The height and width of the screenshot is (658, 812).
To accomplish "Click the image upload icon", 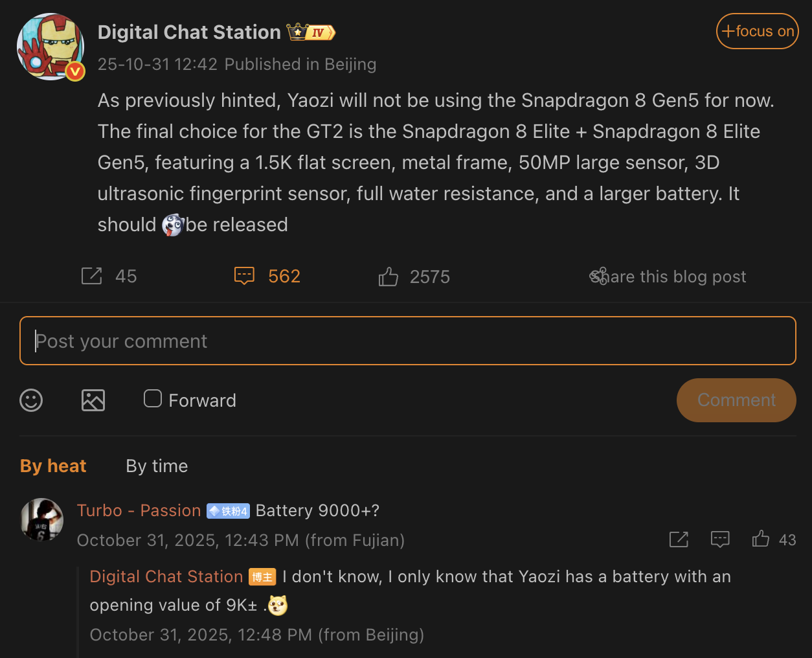I will 93,400.
